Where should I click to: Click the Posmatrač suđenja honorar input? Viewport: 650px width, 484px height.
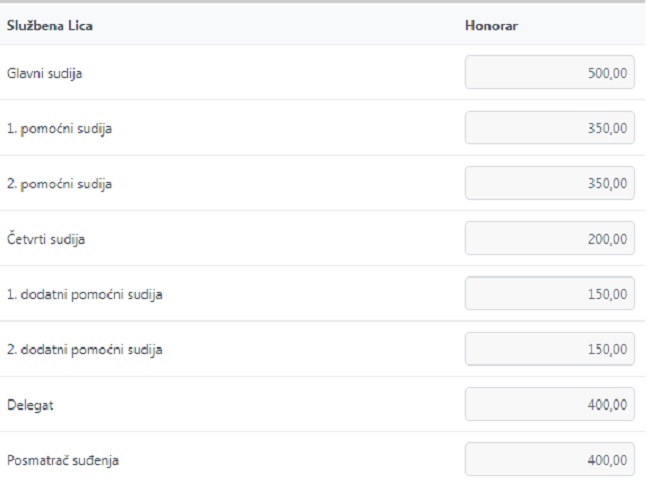tap(549, 460)
